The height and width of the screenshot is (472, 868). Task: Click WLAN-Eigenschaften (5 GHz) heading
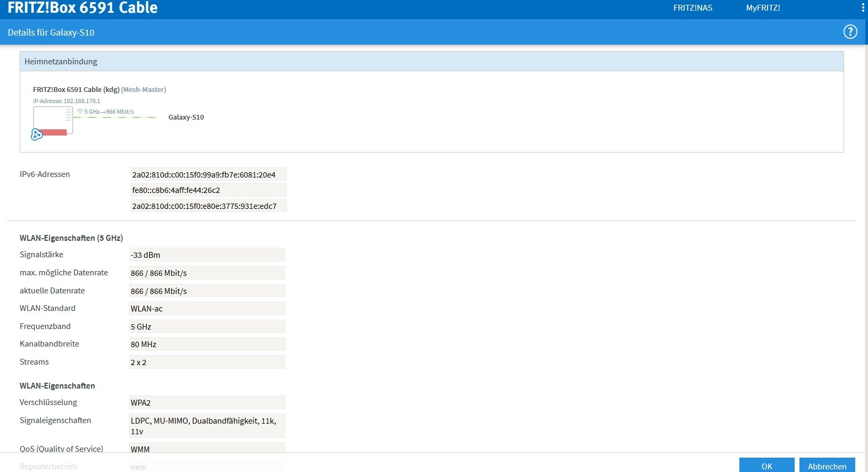point(71,238)
